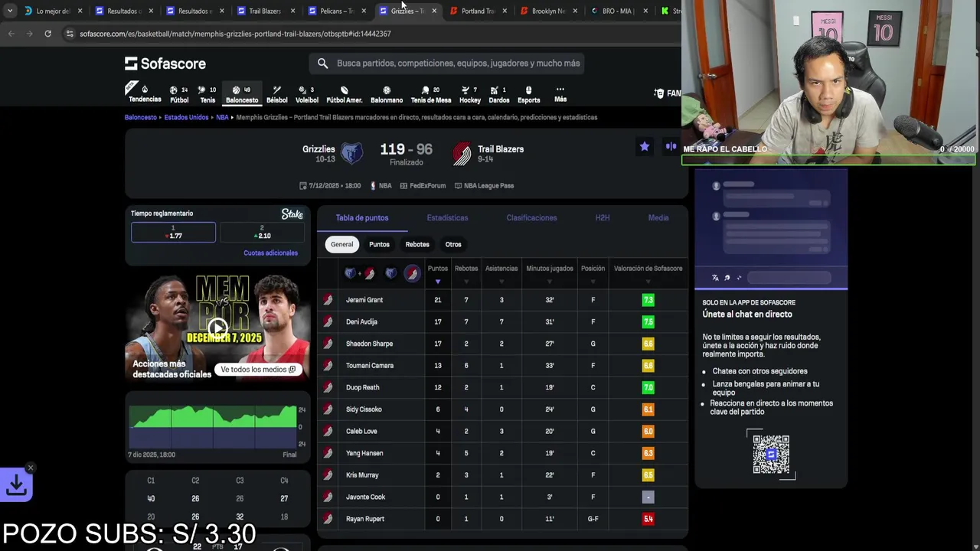Select the General stats pill
The height and width of the screenshot is (551, 980).
pos(341,244)
